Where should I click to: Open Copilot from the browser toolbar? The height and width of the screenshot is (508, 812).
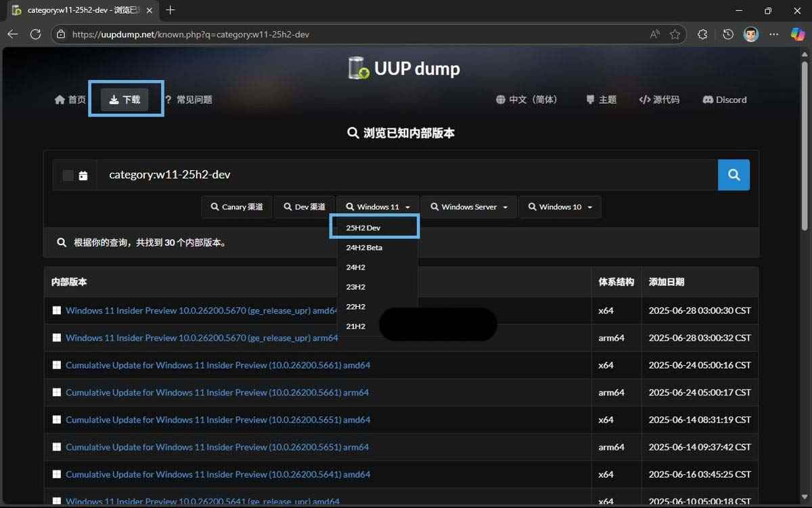tap(797, 34)
